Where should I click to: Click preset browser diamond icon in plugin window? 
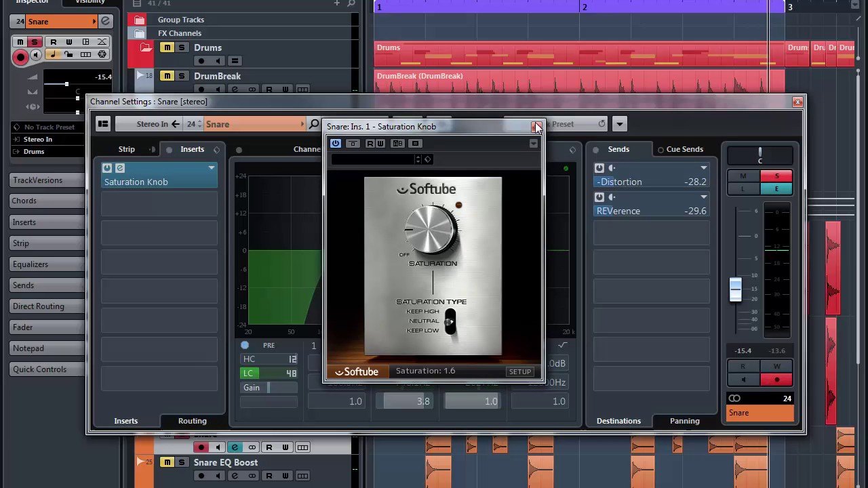point(428,159)
